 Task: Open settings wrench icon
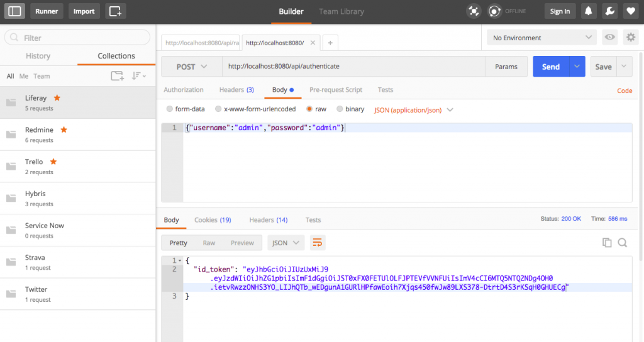pos(609,11)
